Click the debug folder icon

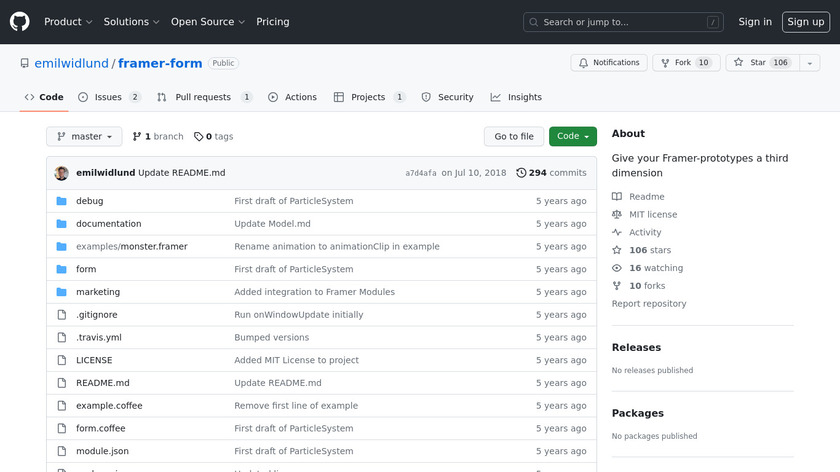62,201
